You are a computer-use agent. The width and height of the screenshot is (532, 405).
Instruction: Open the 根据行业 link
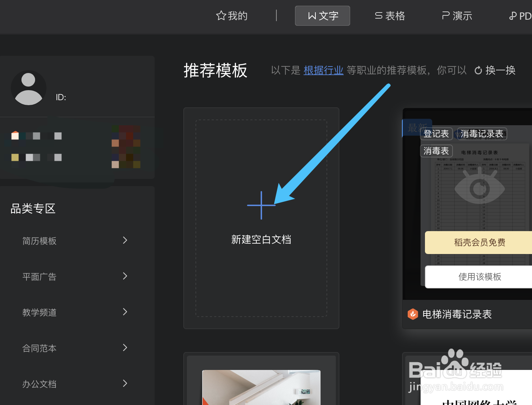click(x=323, y=70)
